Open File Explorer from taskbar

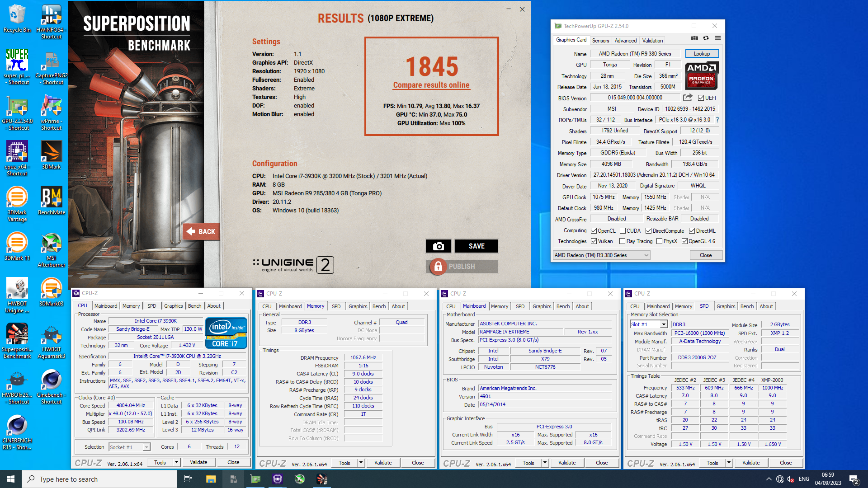(x=211, y=479)
